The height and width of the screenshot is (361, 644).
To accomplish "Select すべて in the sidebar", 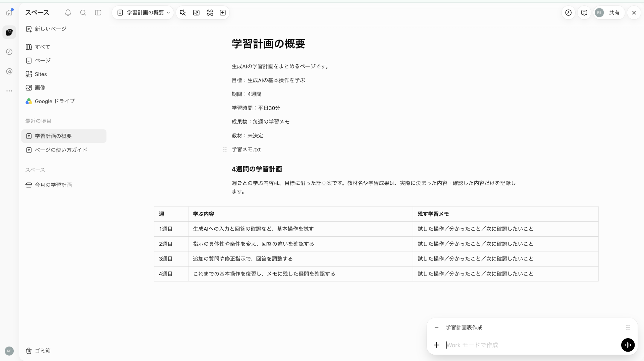I will (64, 47).
